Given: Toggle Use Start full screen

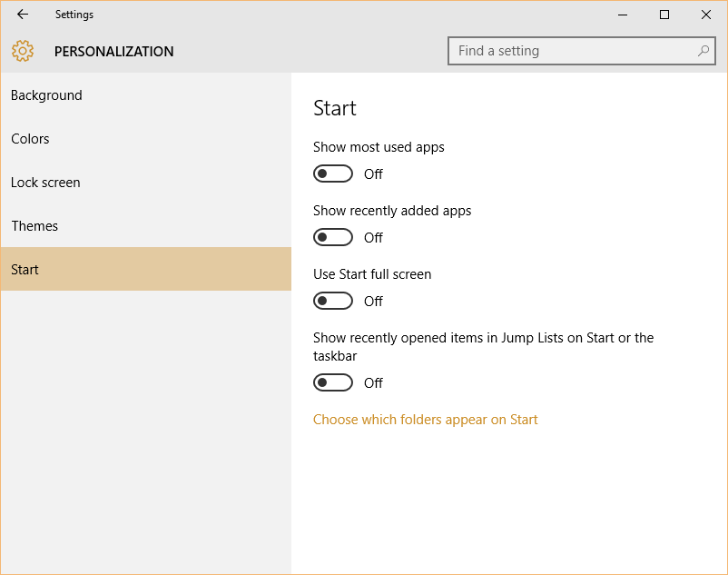Looking at the screenshot, I should coord(333,301).
